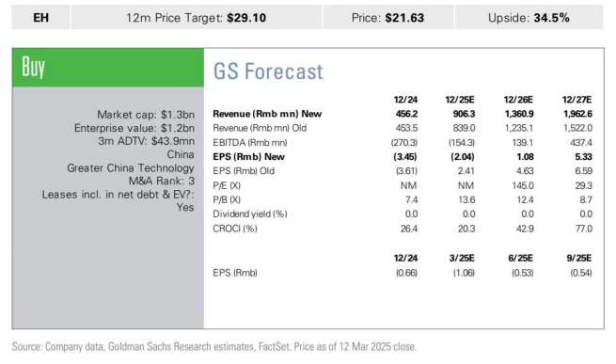Click the CROCI (%) row label
The image size is (616, 364).
pyautogui.click(x=235, y=229)
